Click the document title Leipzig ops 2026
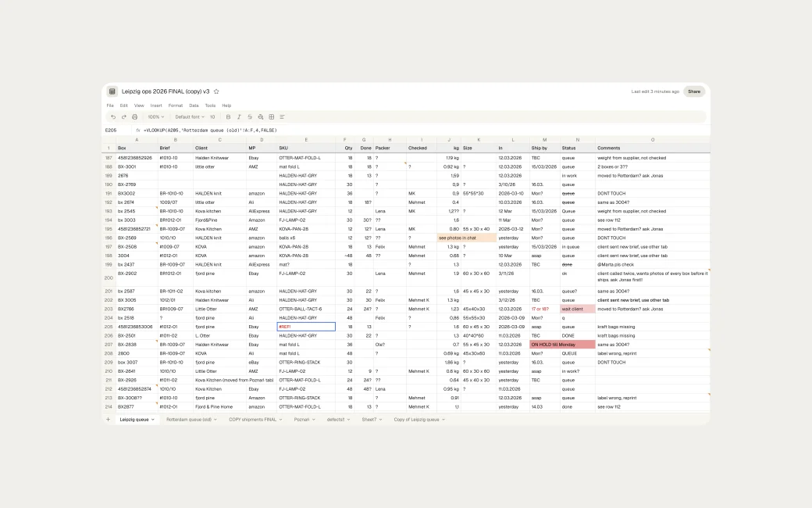This screenshot has width=812, height=508. [166, 91]
